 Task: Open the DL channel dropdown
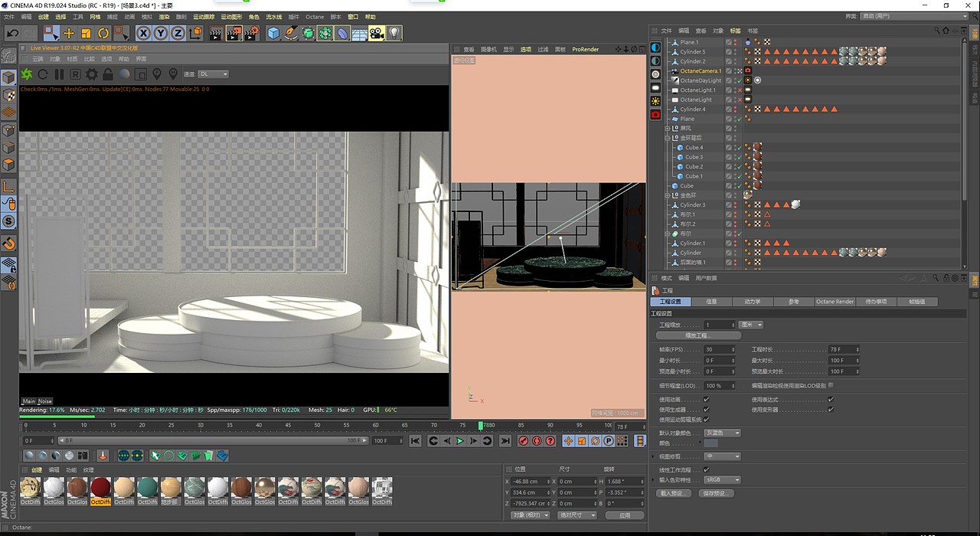(214, 74)
